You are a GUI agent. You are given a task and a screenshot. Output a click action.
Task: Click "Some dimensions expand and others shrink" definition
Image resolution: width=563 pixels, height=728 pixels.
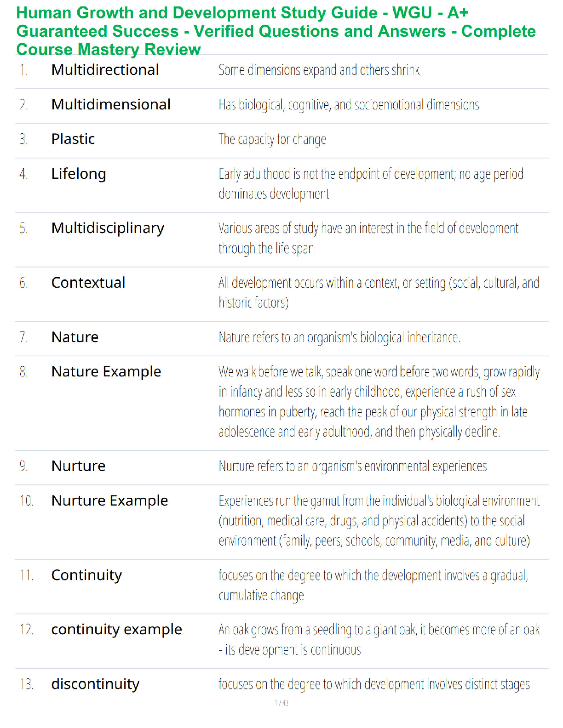tap(319, 70)
